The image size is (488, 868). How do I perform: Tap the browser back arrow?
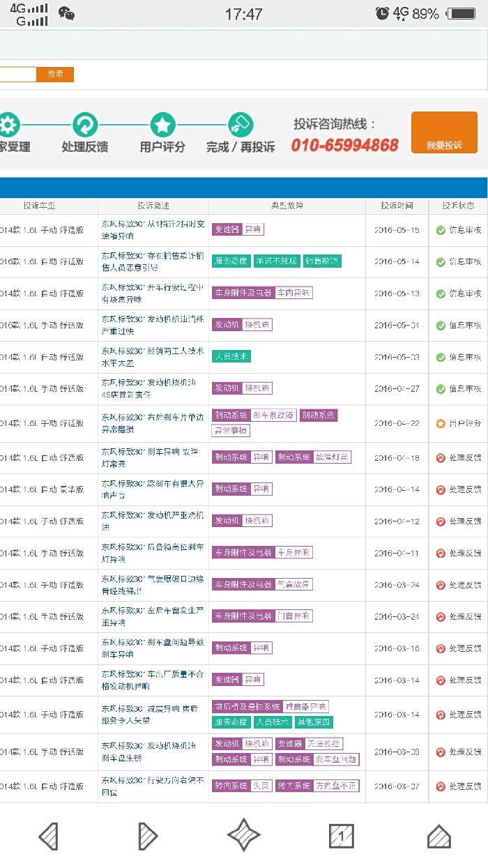point(48,835)
